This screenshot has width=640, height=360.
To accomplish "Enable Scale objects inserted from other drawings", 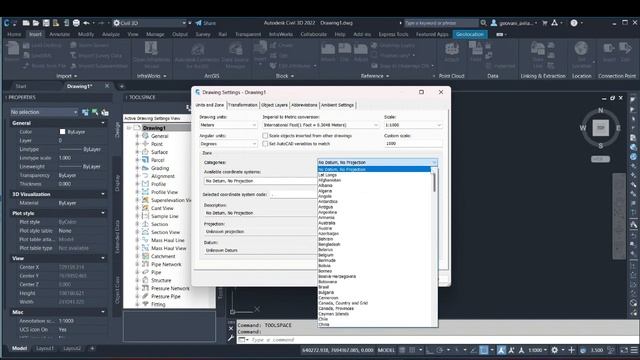I will pos(265,136).
